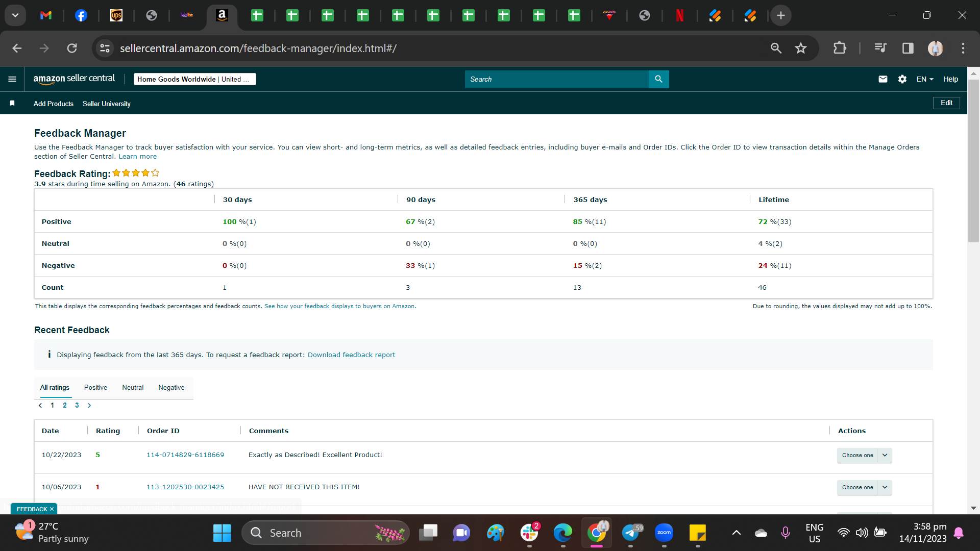Screen dimensions: 980x551
Task: Expand Choose one dropdown for order 113-1202530-0023425
Action: point(864,487)
